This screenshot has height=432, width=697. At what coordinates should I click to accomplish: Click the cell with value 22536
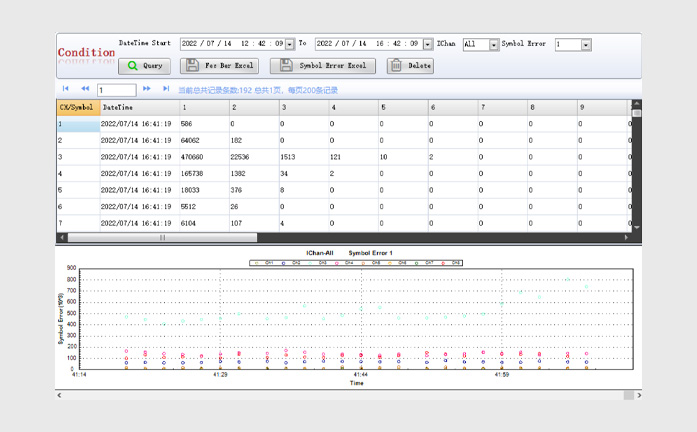tap(254, 157)
